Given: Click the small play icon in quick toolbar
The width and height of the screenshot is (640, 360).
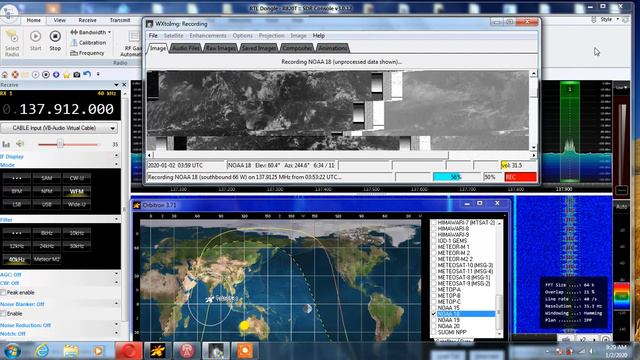Looking at the screenshot, I should tap(36, 75).
